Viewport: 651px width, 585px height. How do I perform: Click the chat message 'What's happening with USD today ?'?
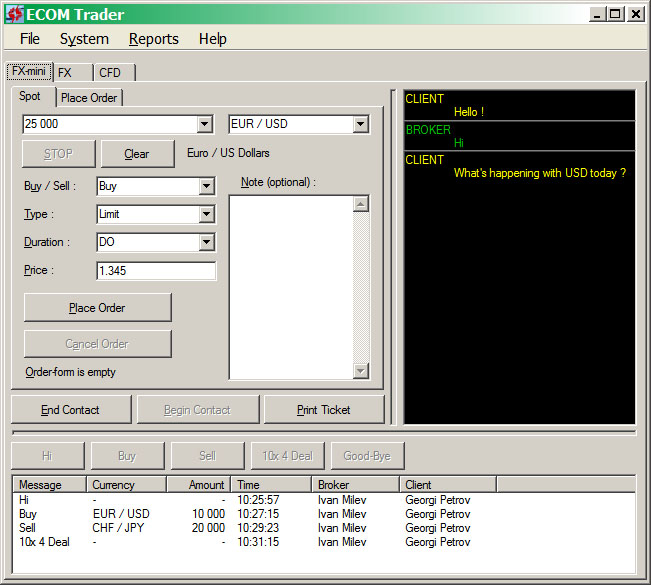pyautogui.click(x=540, y=173)
